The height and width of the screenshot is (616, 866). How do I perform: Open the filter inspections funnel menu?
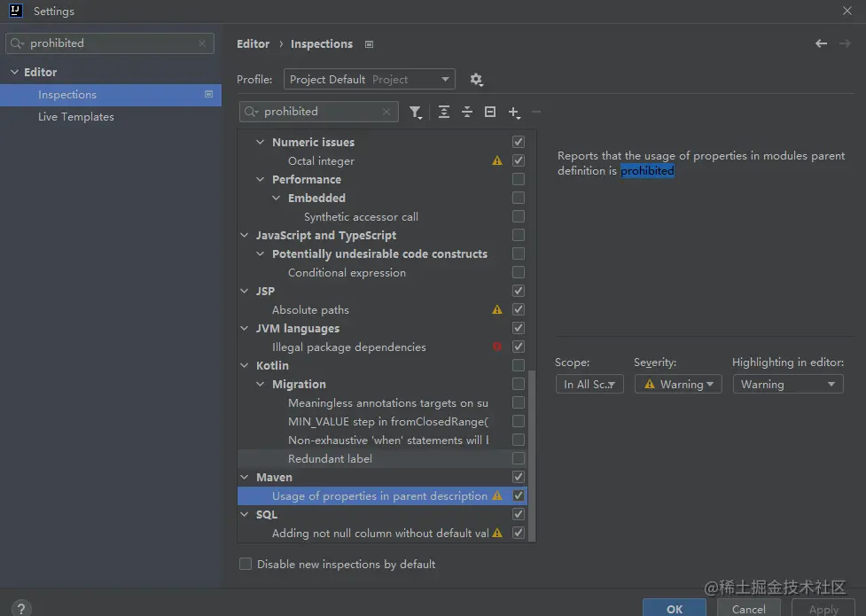(416, 113)
